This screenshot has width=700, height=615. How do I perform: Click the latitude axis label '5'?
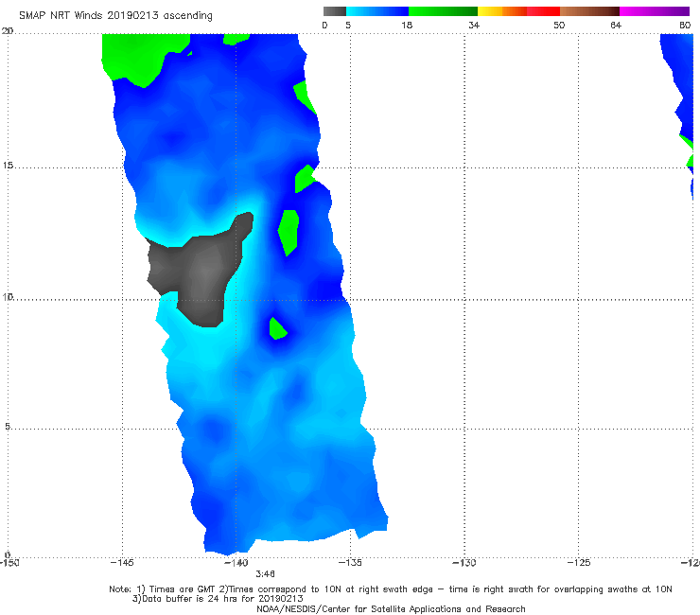tap(8, 426)
